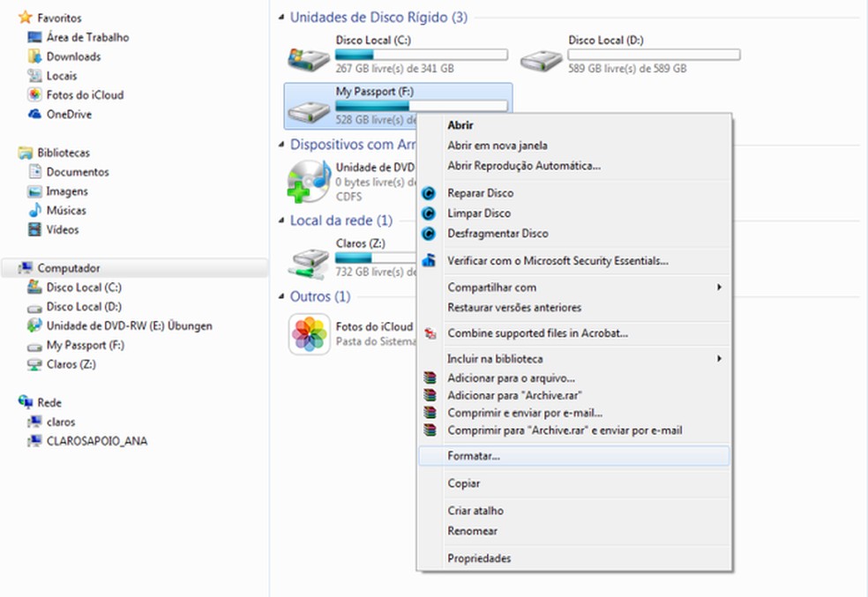Click the Disco Local (D:) usage bar

pos(654,54)
